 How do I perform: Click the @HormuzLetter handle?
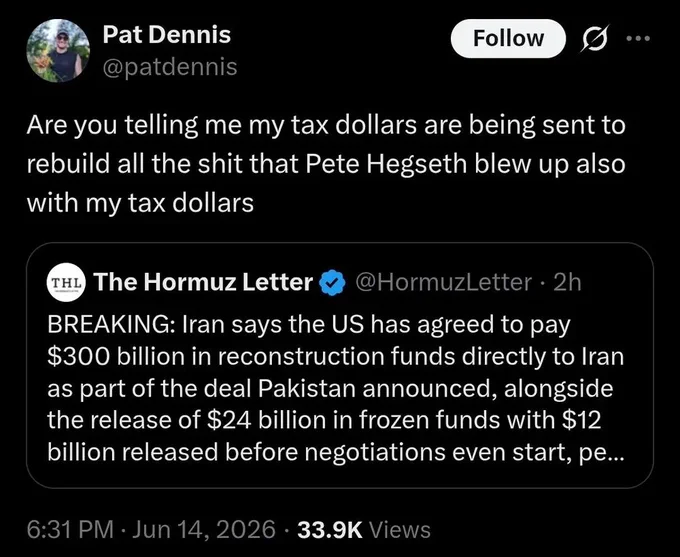(x=443, y=282)
